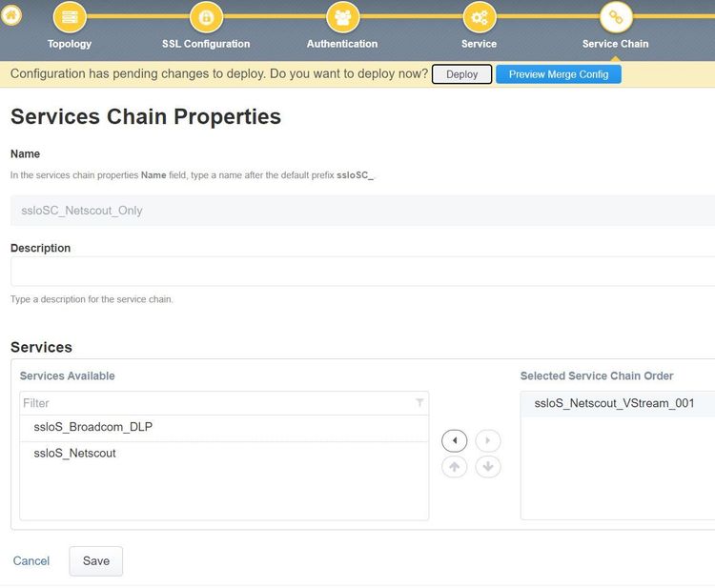Screen dimensions: 715x588
Task: Click the Service gears icon
Action: click(x=479, y=17)
